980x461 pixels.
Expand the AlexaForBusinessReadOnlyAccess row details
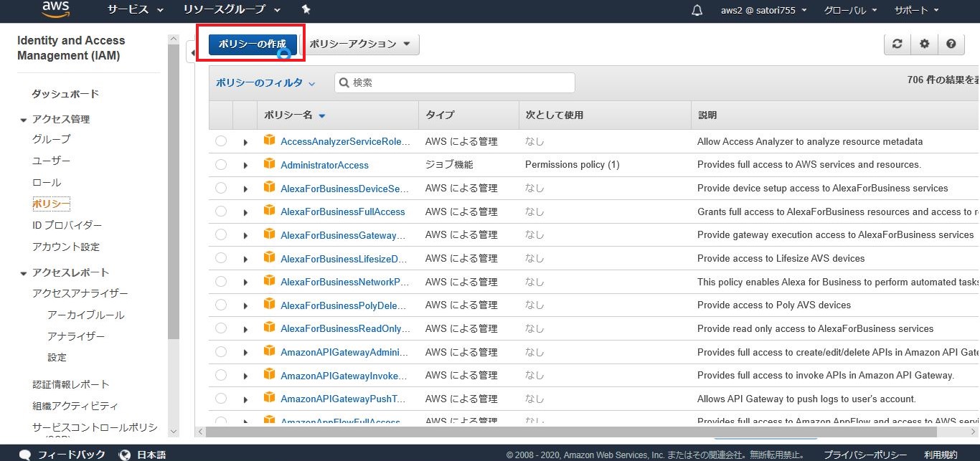point(245,330)
